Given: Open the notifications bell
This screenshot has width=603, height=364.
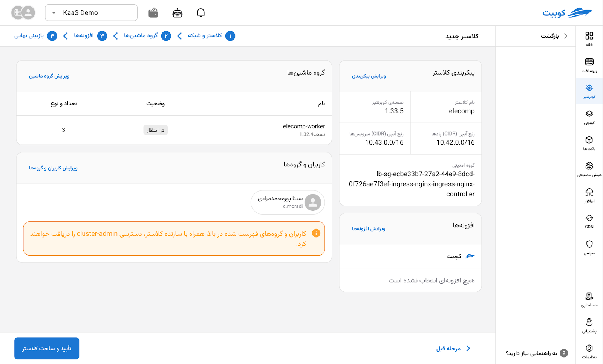Looking at the screenshot, I should tap(201, 13).
